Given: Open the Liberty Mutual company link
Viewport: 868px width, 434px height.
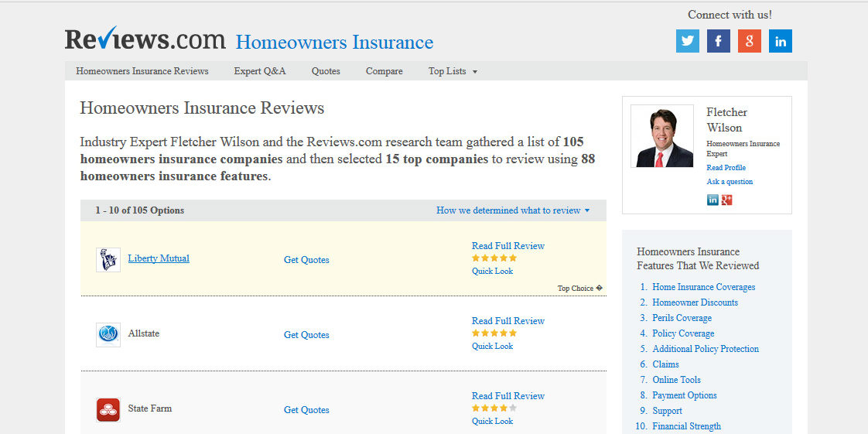Looking at the screenshot, I should (x=159, y=258).
